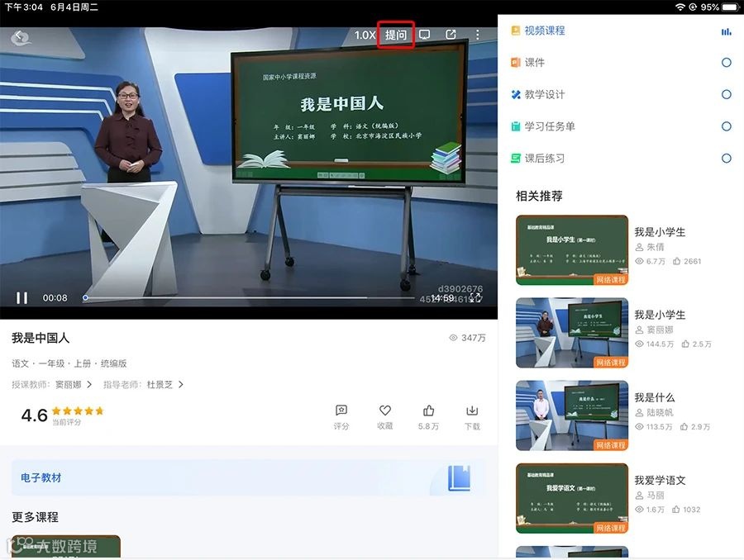
Task: Tap the 提问 button in player
Action: [x=396, y=35]
